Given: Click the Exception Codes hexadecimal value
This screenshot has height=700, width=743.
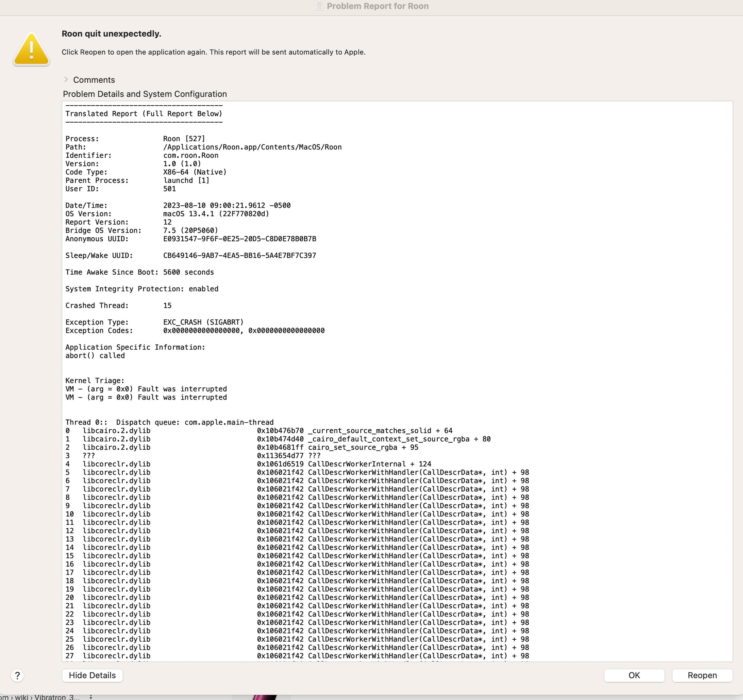Looking at the screenshot, I should coord(244,330).
